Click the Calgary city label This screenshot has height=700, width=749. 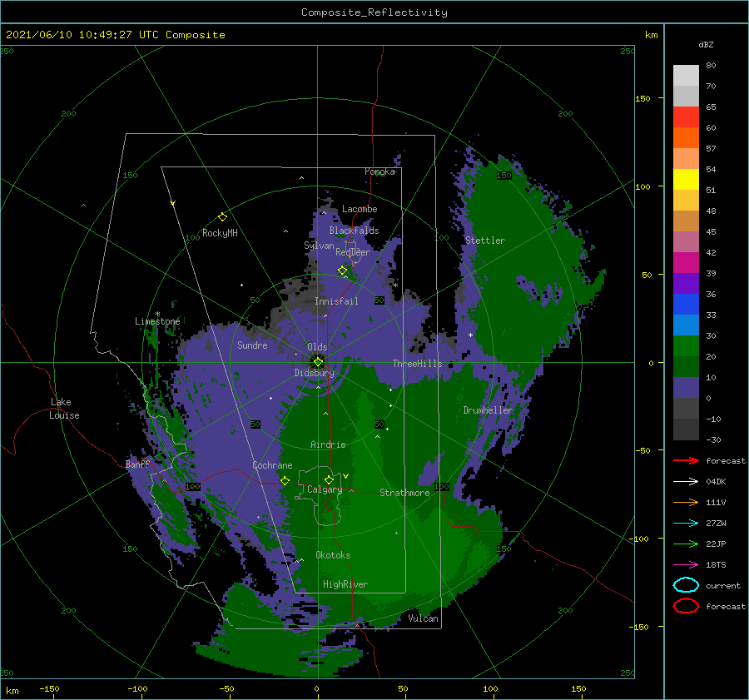(x=325, y=489)
